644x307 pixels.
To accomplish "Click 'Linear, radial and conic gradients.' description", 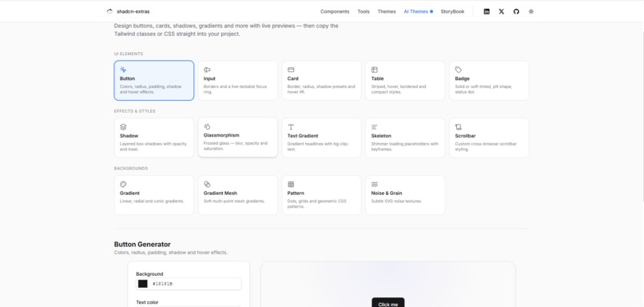I will (152, 201).
